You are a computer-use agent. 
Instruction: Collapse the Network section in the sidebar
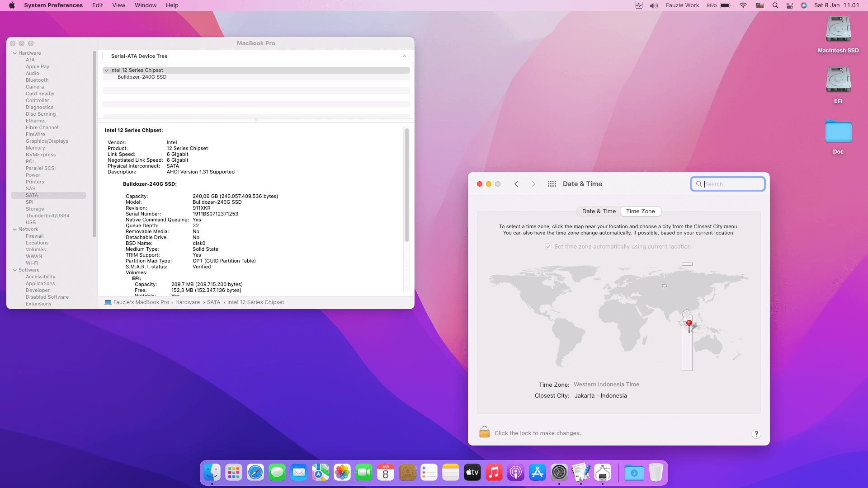(15, 230)
